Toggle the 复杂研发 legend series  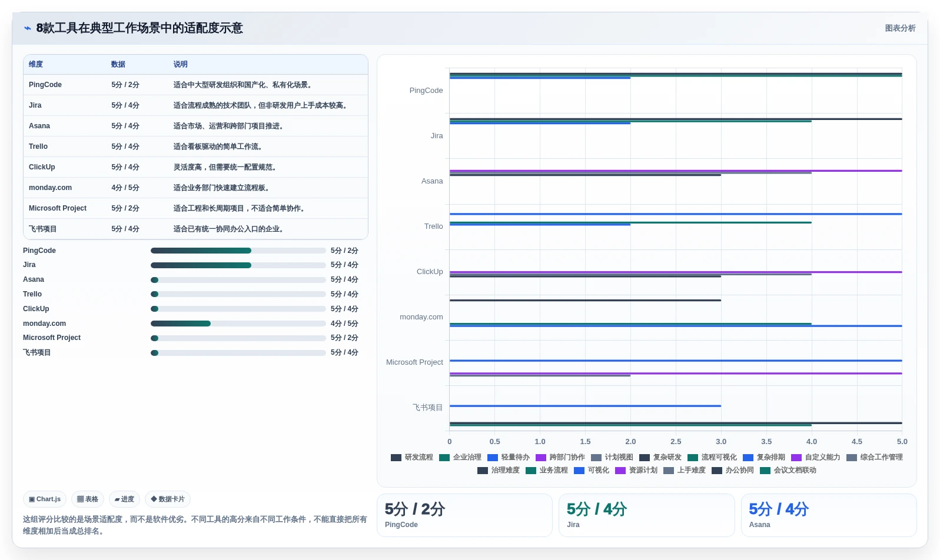tap(660, 458)
